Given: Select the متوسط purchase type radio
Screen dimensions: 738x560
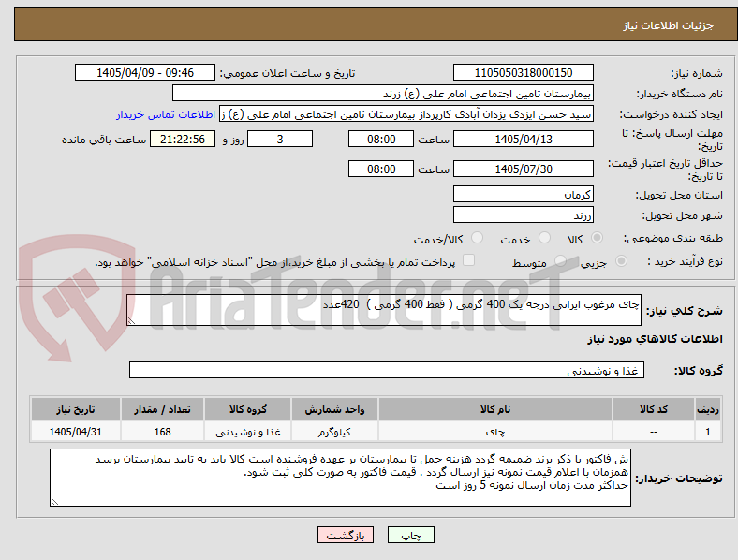Looking at the screenshot, I should [560, 260].
